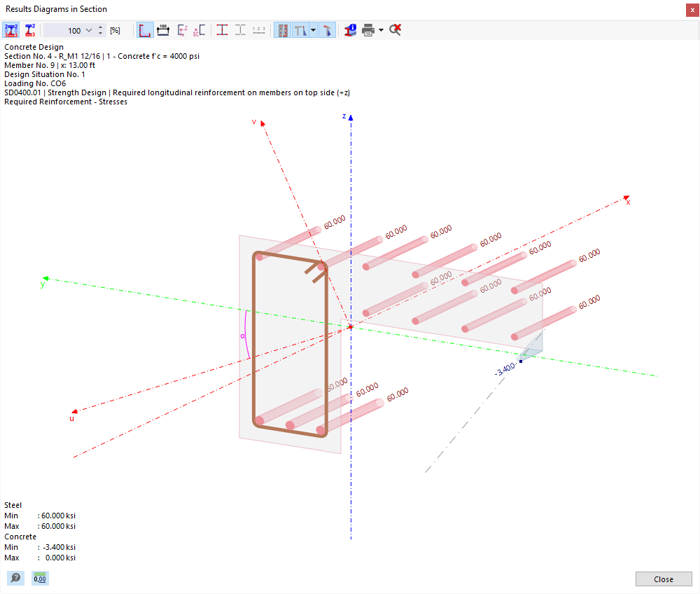This screenshot has height=594, width=700.
Task: Click the gray I-section parts icon
Action: [x=240, y=30]
